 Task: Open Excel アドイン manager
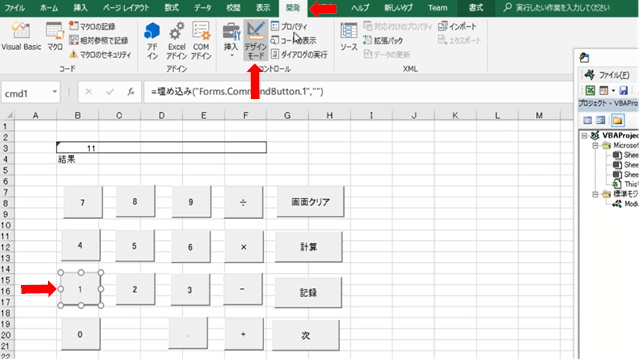[x=176, y=41]
